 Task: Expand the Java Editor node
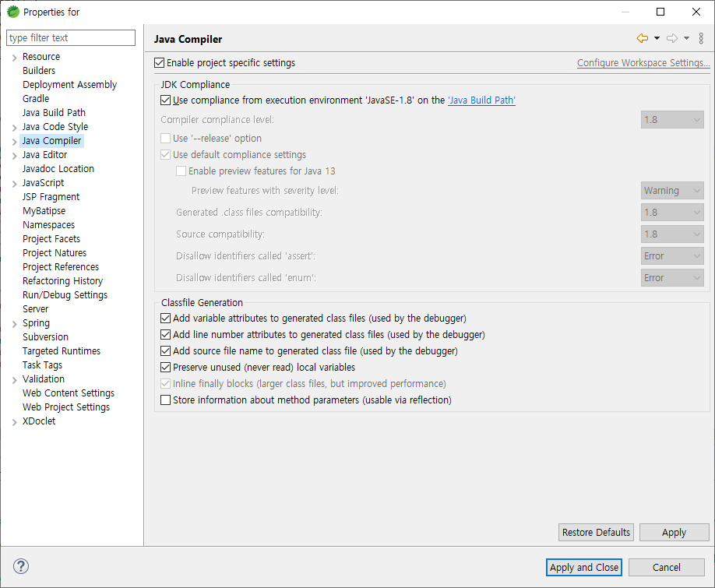click(x=14, y=156)
